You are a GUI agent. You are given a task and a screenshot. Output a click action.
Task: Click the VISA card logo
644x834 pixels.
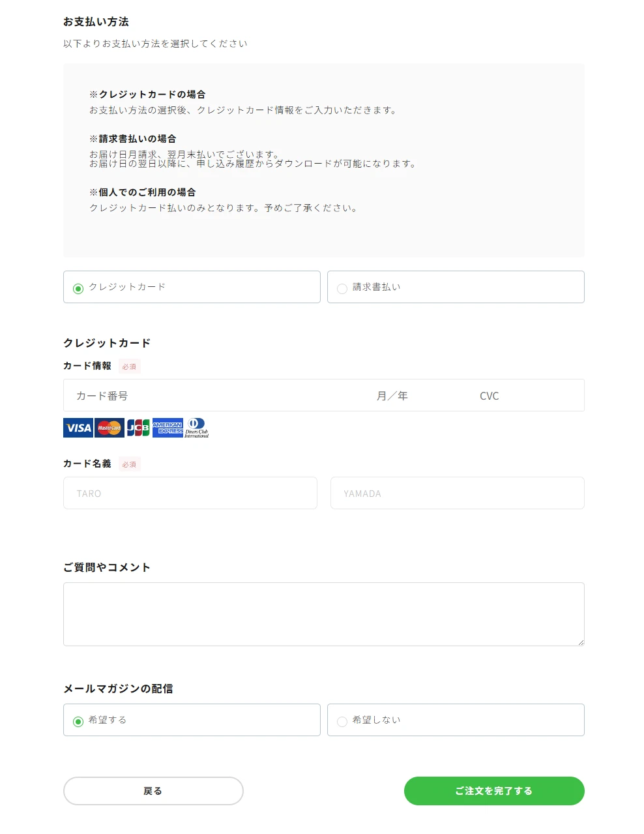point(78,428)
